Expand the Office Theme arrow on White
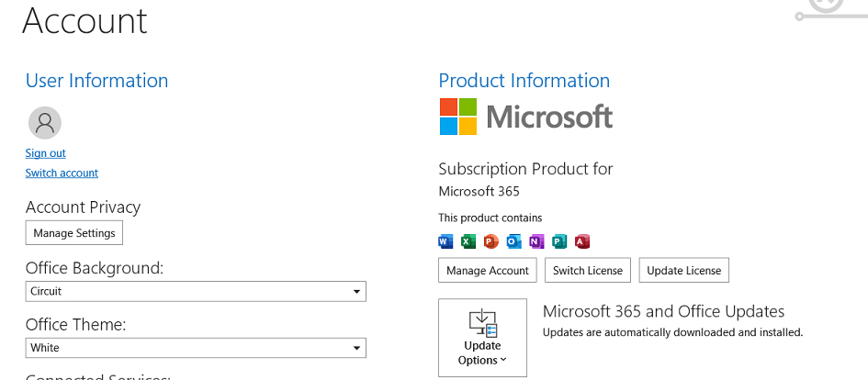This screenshot has height=380, width=868. pos(357,348)
